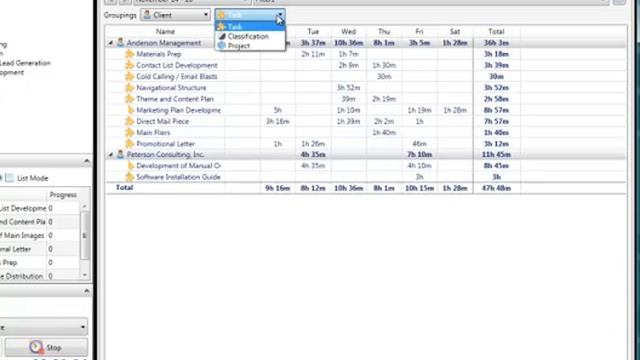Click the 47h 48m grand total cell

point(496,188)
